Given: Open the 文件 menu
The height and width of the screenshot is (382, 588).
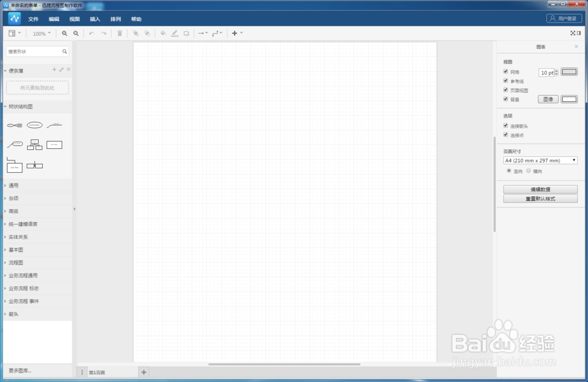Looking at the screenshot, I should (34, 19).
